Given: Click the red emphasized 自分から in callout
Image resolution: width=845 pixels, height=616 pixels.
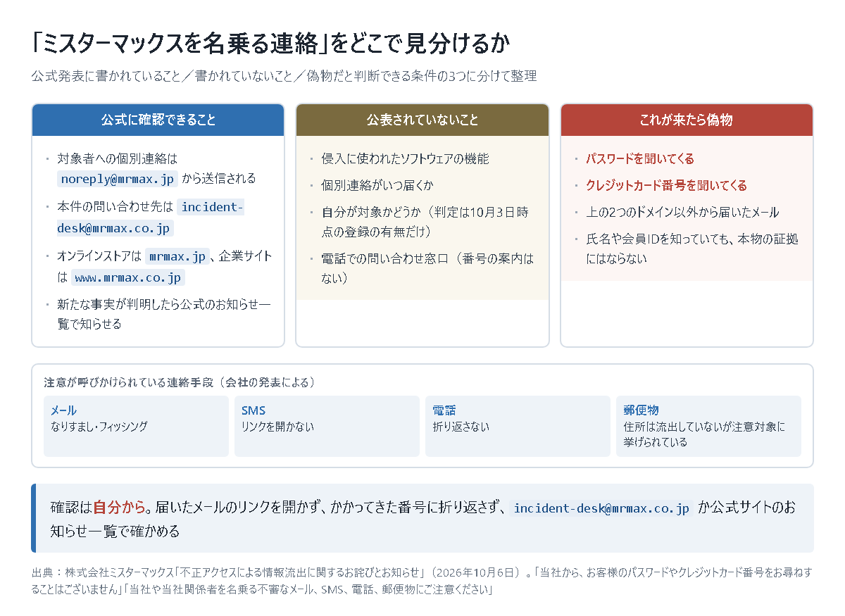Looking at the screenshot, I should 120,508.
